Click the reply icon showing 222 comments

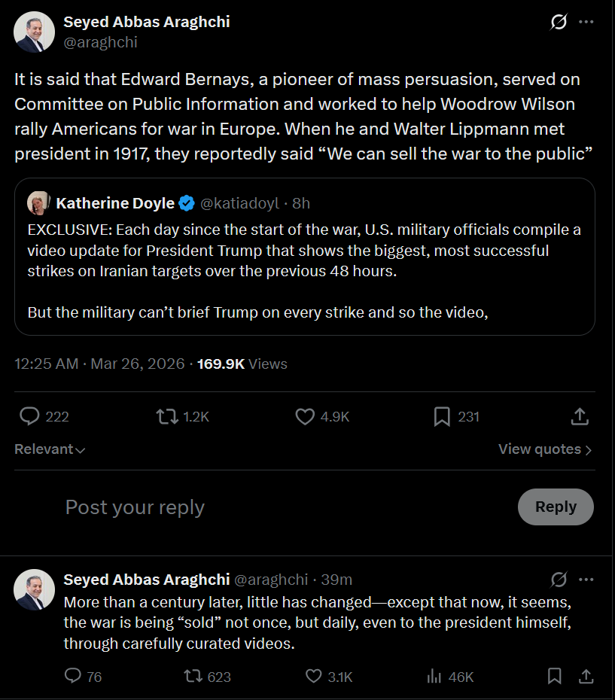(x=30, y=416)
